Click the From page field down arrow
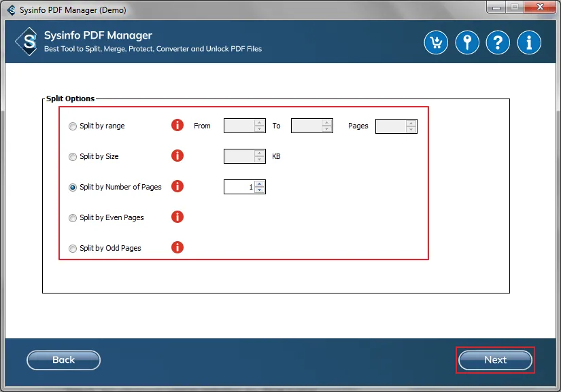The height and width of the screenshot is (392, 561). coord(259,128)
